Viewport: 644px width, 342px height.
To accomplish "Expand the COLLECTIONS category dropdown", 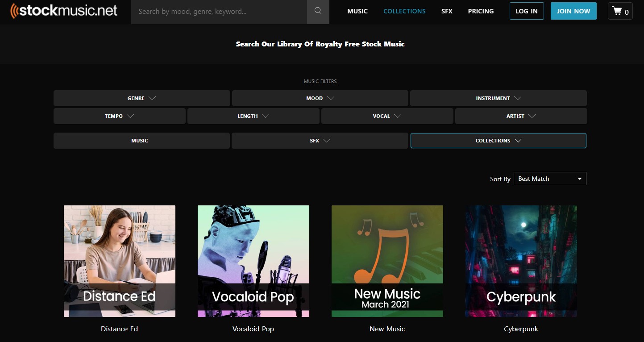I will [498, 141].
